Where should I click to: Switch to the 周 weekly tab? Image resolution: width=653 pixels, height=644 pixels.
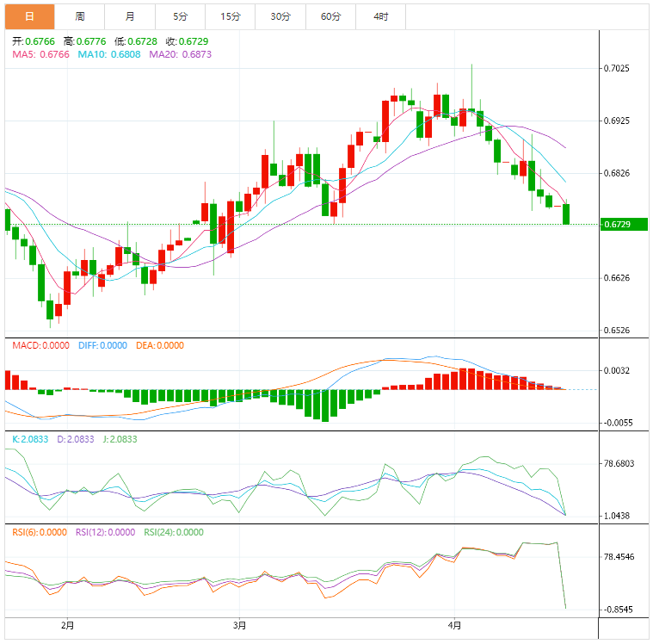click(79, 16)
